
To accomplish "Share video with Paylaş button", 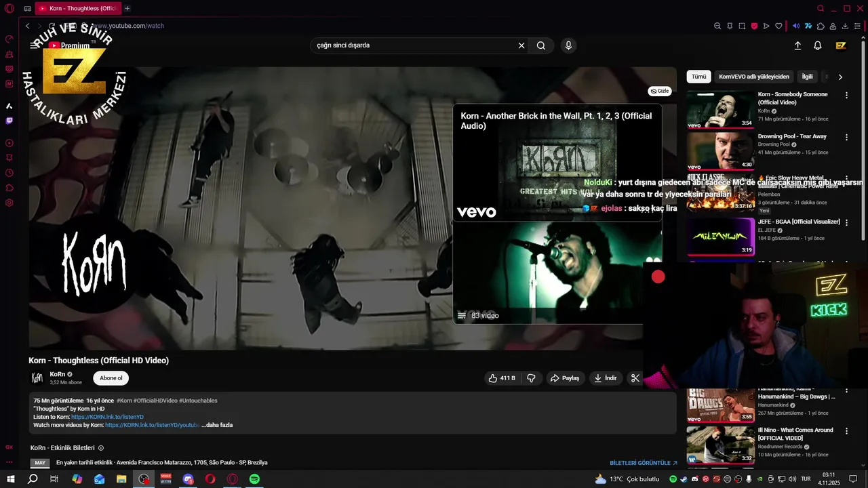I will pyautogui.click(x=565, y=378).
